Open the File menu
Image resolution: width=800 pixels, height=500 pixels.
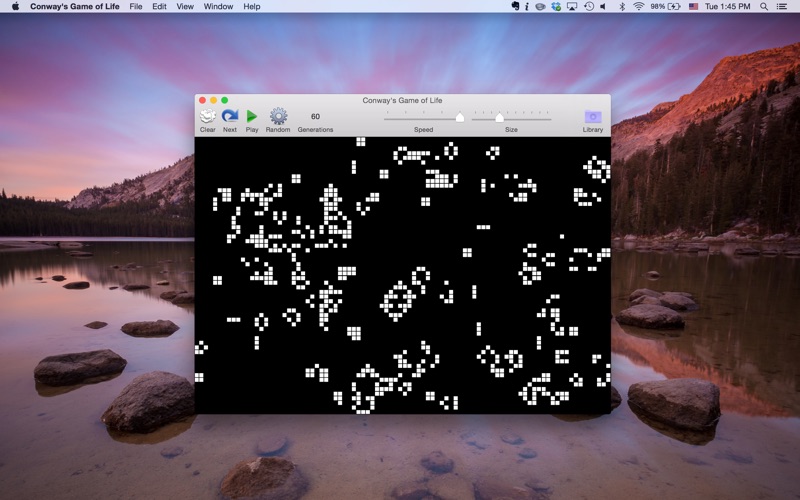[136, 6]
